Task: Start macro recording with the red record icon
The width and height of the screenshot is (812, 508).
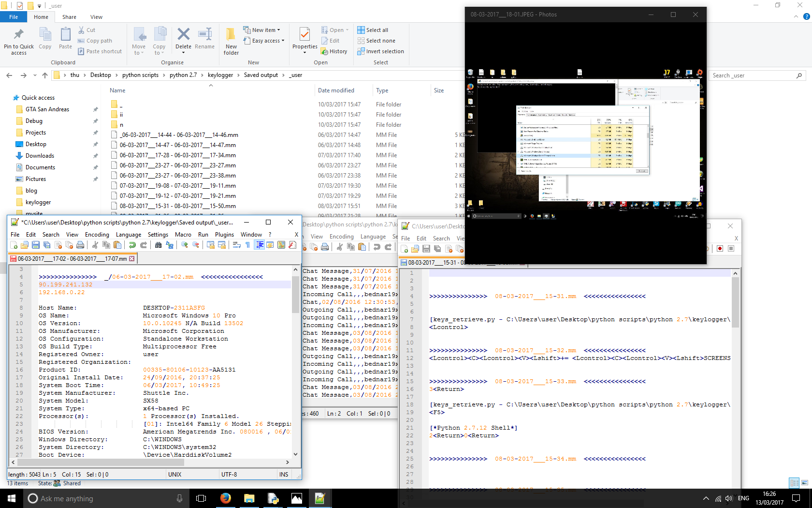Action: pyautogui.click(x=720, y=249)
